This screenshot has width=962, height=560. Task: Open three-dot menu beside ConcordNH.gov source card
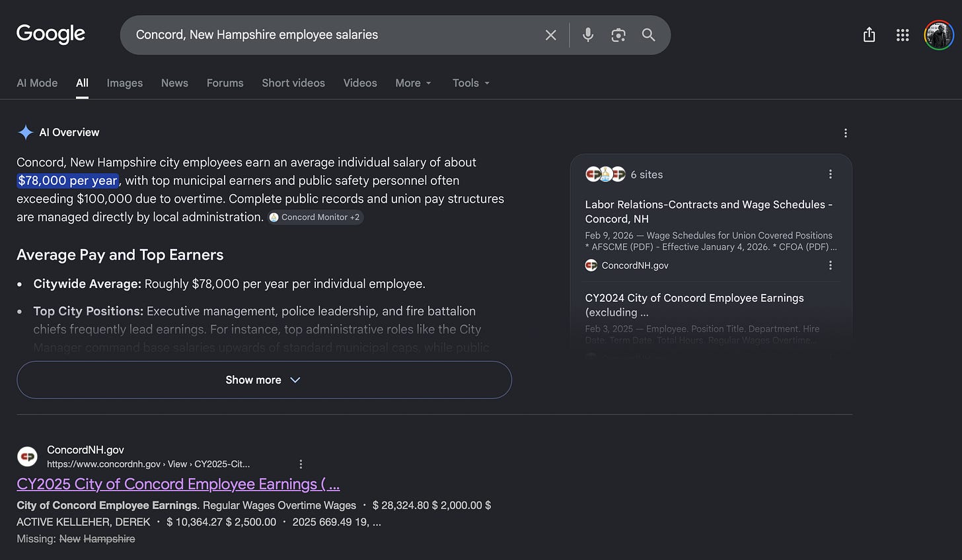831,265
